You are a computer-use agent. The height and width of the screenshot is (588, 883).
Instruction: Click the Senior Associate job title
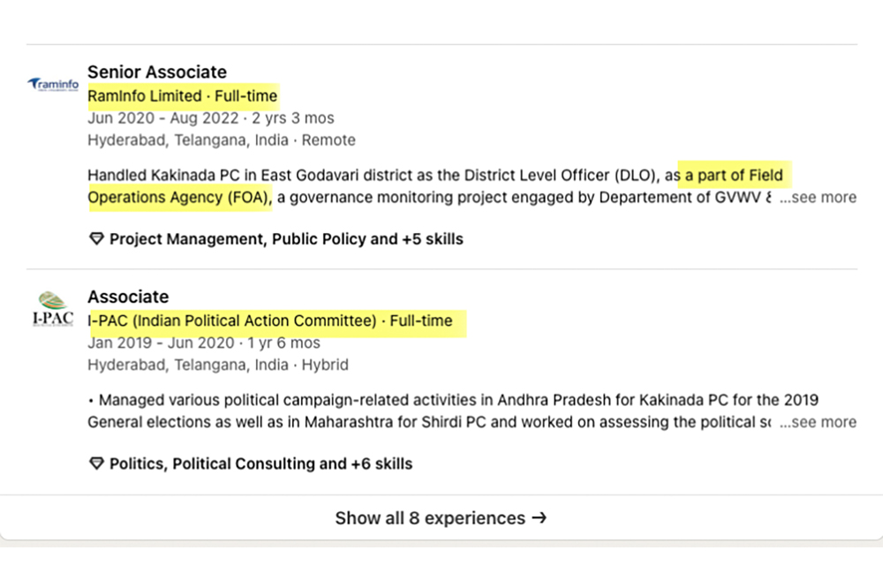157,72
